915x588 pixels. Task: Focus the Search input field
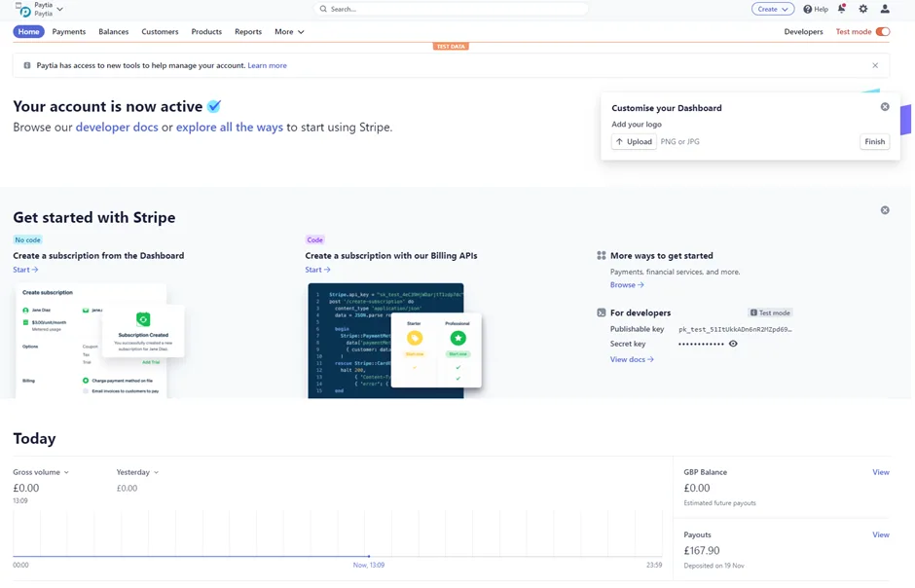click(452, 9)
